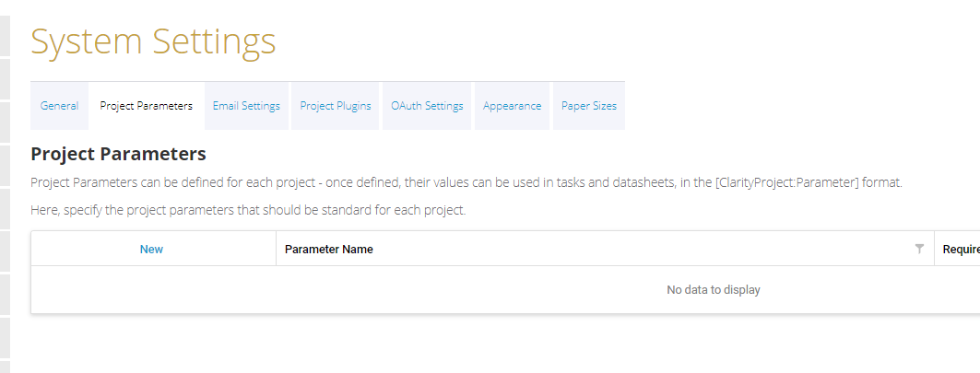
Task: Go to the Project Plugins tab
Action: pos(336,106)
